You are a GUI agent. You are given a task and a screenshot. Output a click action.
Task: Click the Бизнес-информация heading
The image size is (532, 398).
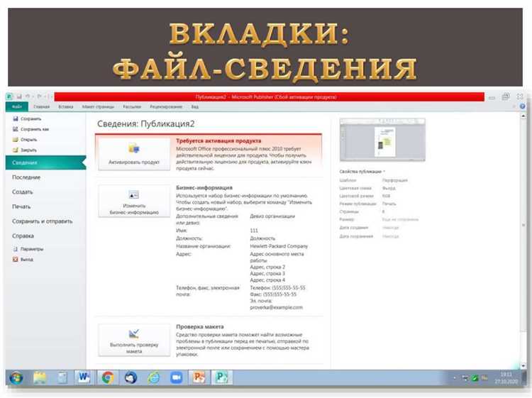(204, 187)
